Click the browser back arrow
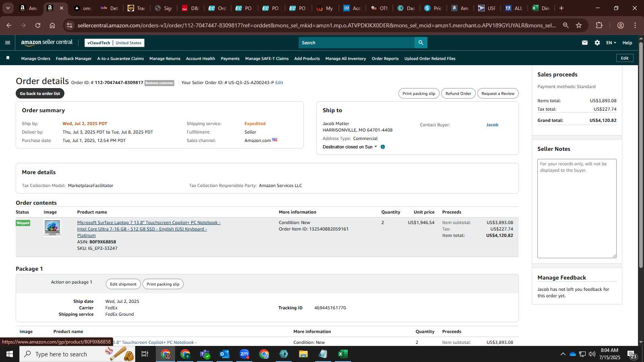644x362 pixels. pyautogui.click(x=9, y=25)
